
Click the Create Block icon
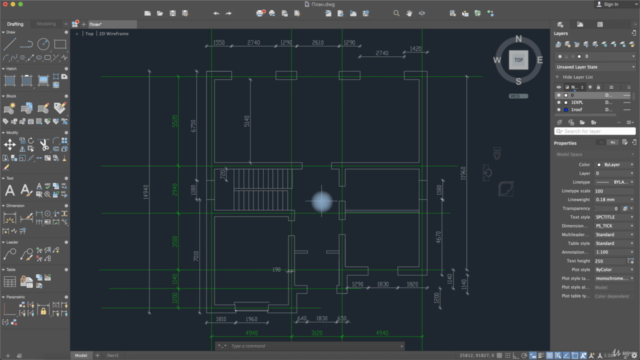(x=10, y=108)
